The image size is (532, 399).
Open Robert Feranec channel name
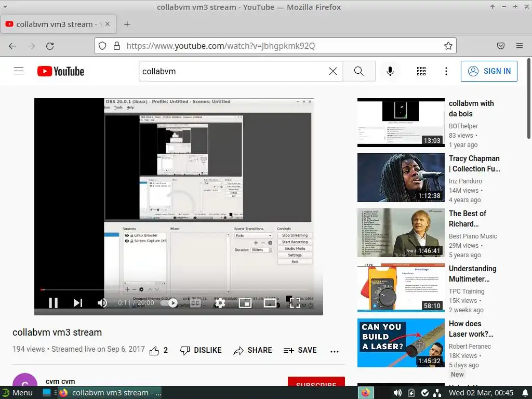[x=470, y=347]
